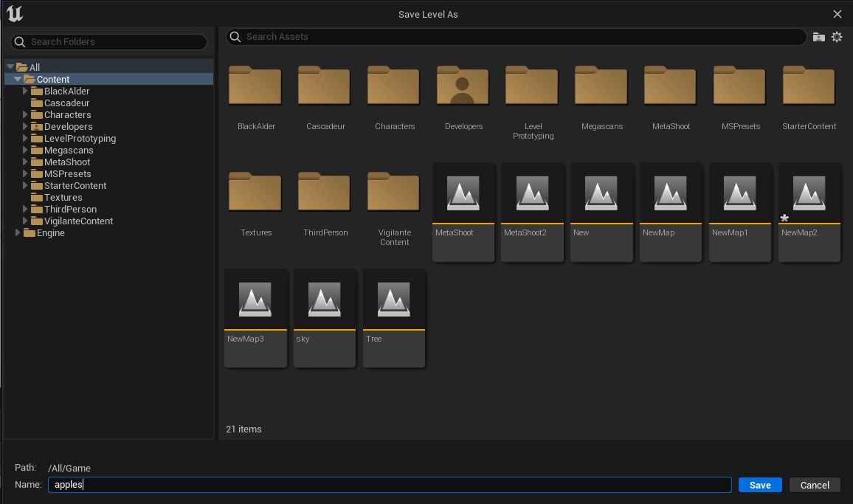The height and width of the screenshot is (504, 853).
Task: Expand the Megascans tree node
Action: [x=25, y=150]
